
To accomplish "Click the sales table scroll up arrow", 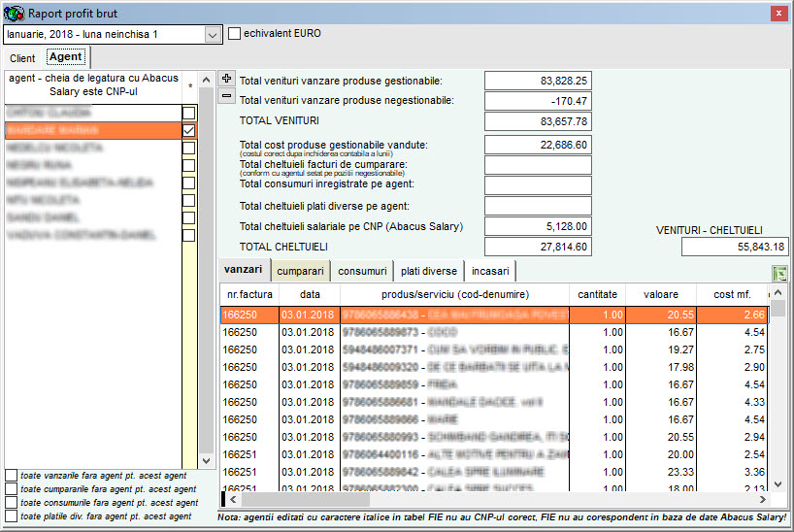I will (x=778, y=292).
